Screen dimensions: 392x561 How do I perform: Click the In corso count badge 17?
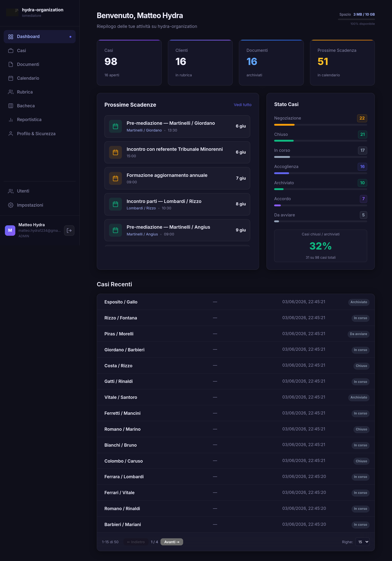point(362,150)
